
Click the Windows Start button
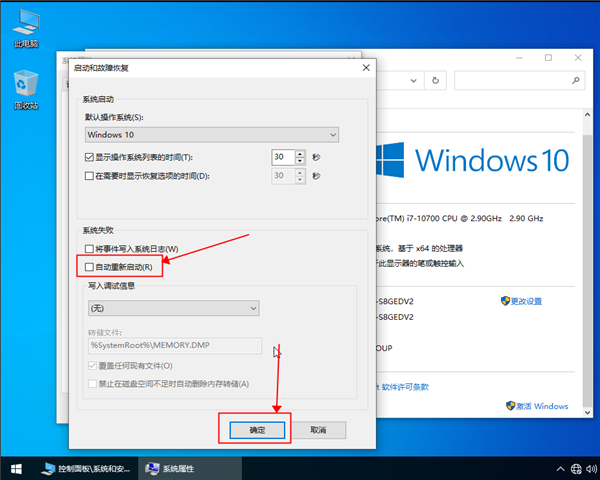(x=15, y=468)
